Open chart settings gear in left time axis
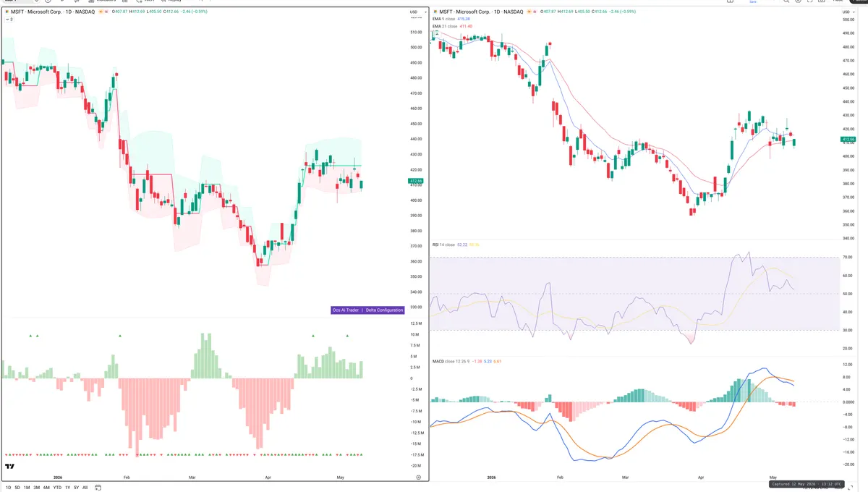Screen dimensions: 868x492 click(x=419, y=478)
